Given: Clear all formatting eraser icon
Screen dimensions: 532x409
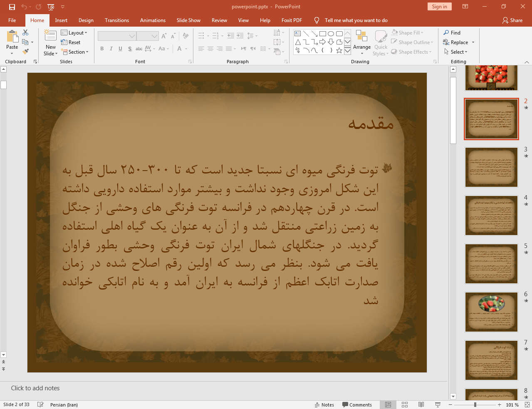Looking at the screenshot, I should pyautogui.click(x=186, y=36).
